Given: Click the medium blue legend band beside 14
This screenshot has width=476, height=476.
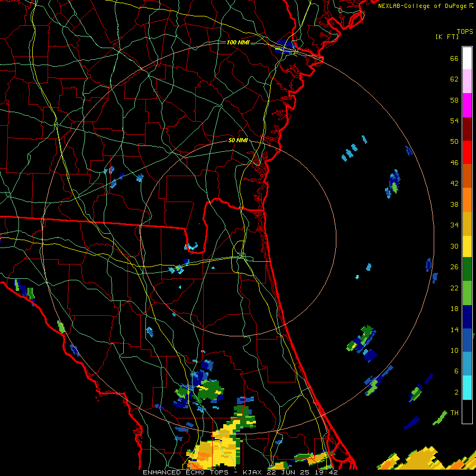Looking at the screenshot, I should point(467,340).
